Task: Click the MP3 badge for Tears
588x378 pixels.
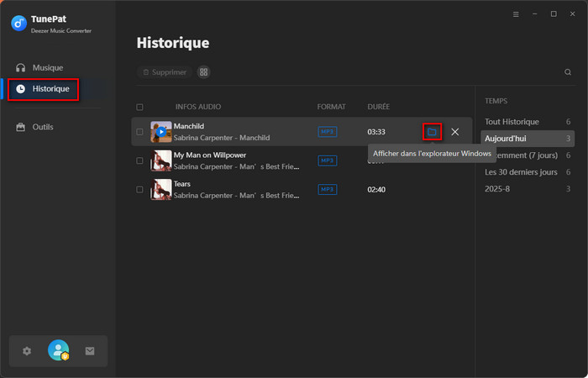Action: click(328, 189)
